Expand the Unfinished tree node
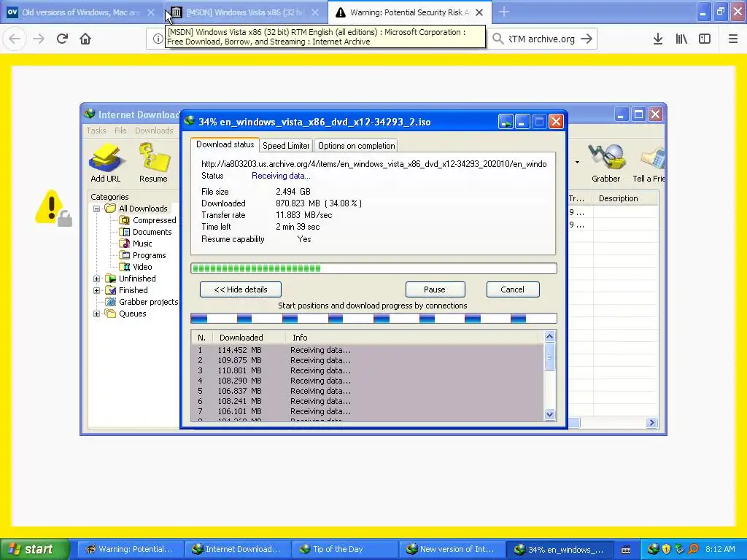 click(x=97, y=279)
